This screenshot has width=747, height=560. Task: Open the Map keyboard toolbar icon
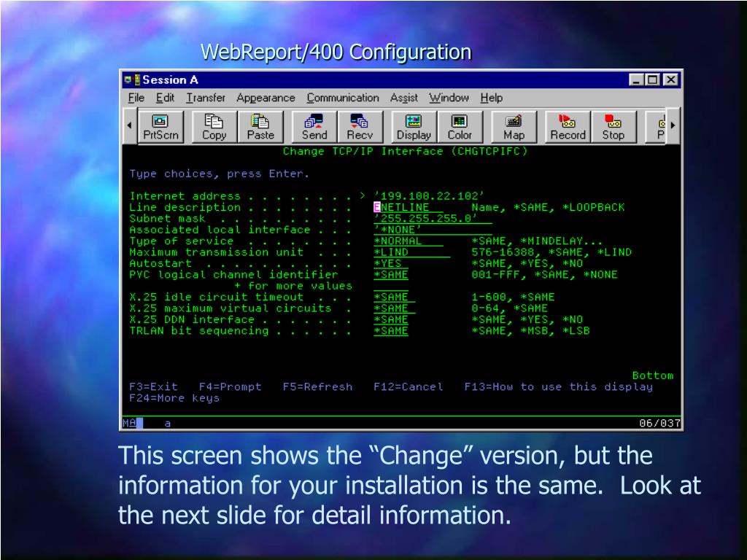[514, 127]
